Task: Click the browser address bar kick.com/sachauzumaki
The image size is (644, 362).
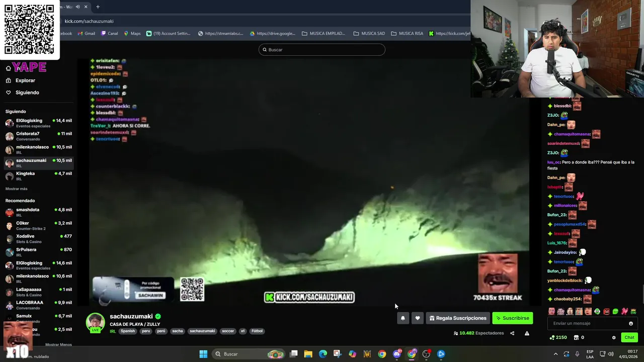Action: tap(89, 21)
